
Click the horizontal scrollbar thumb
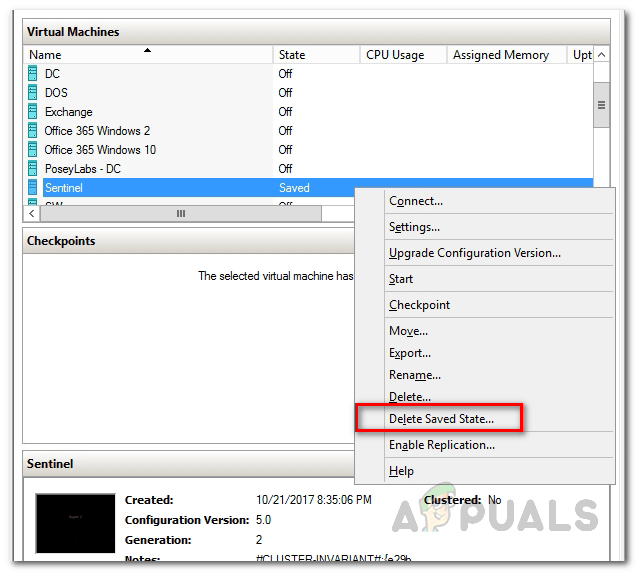(x=181, y=213)
